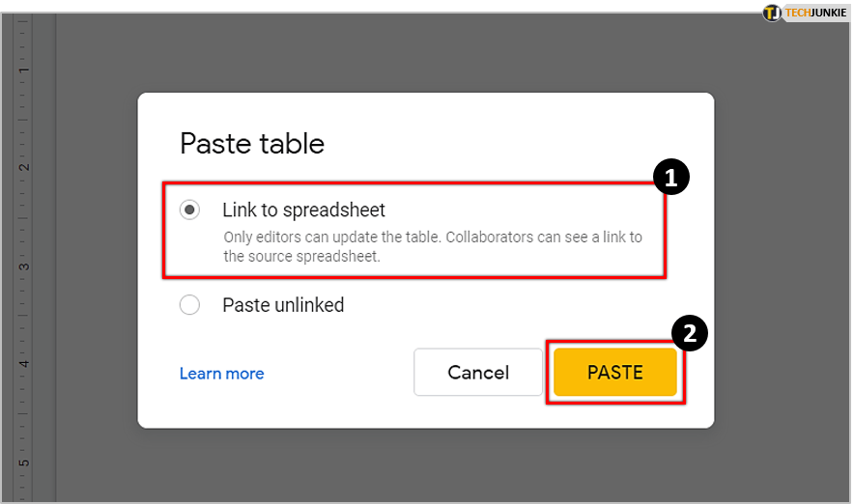Click the black number 2 annotation badge
This screenshot has width=854, height=504.
[690, 334]
